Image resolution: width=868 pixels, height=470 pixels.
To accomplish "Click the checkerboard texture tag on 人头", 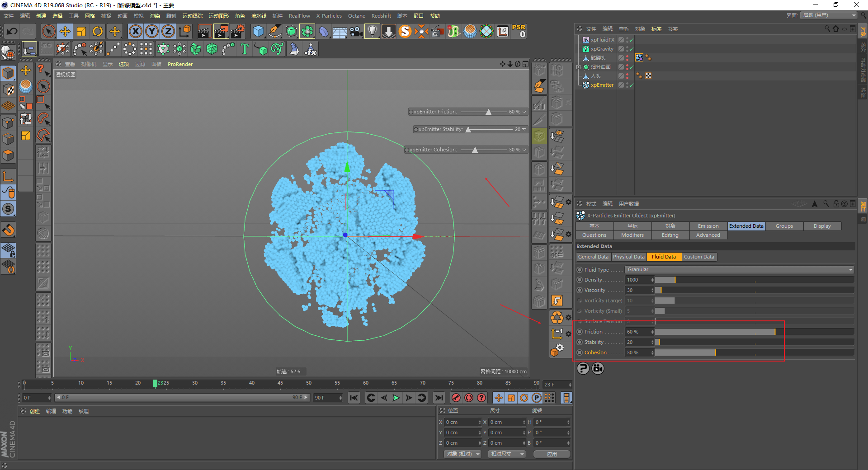I will click(x=648, y=75).
